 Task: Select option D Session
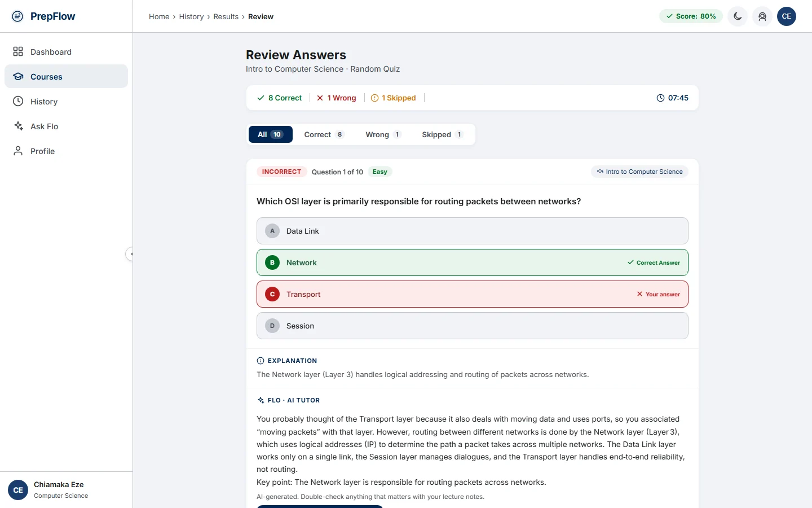(x=473, y=326)
